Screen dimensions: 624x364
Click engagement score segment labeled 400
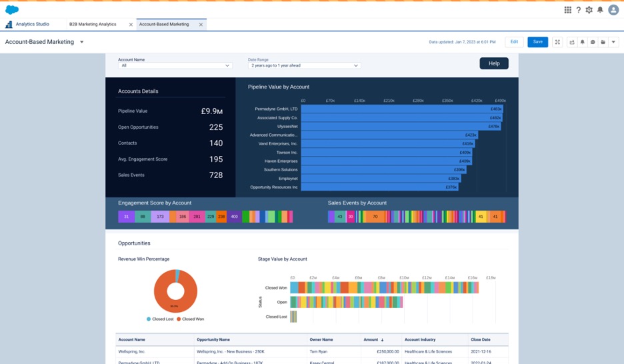pos(234,217)
